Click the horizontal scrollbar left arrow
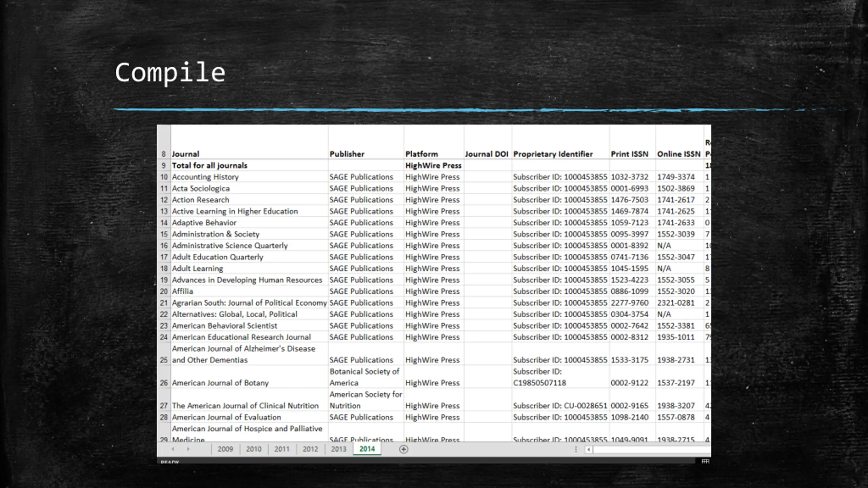Viewport: 868px width, 488px height. [589, 449]
